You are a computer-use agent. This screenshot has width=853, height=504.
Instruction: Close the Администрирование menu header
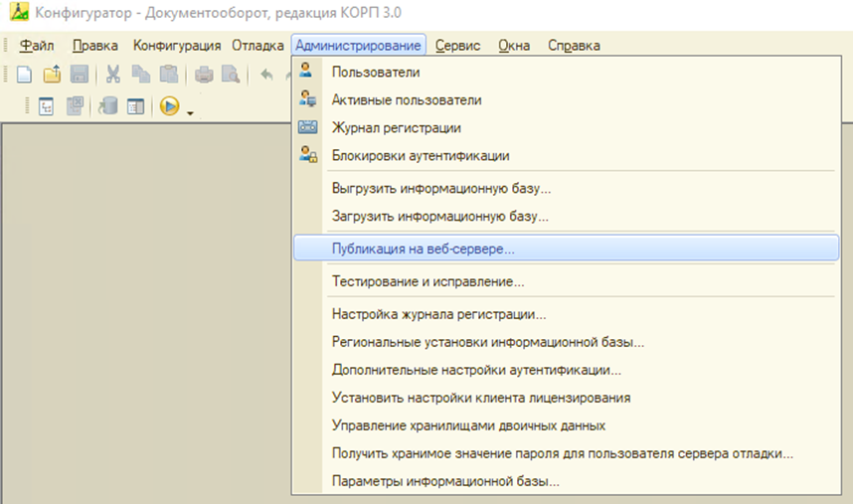click(x=359, y=46)
